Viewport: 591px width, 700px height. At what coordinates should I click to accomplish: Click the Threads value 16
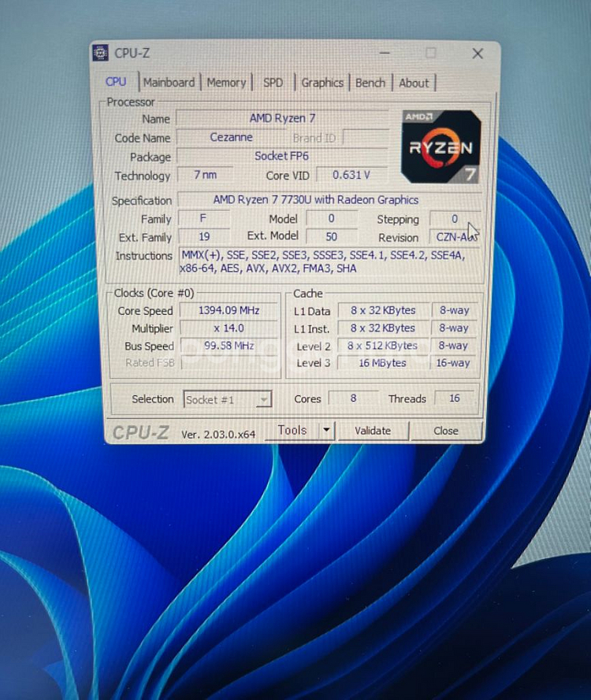[455, 398]
